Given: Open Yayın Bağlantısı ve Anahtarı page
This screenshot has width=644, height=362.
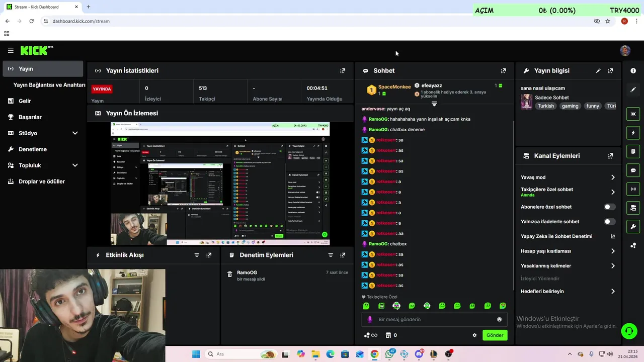Looking at the screenshot, I should tap(49, 85).
